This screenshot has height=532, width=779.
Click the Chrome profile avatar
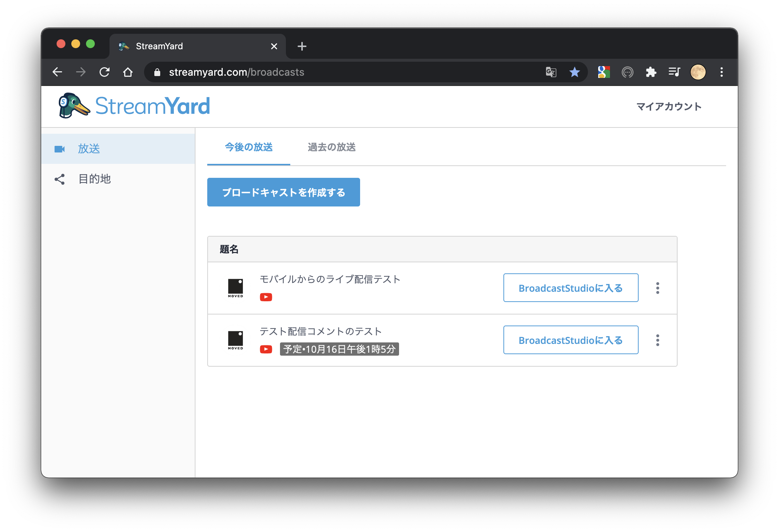[x=698, y=72]
